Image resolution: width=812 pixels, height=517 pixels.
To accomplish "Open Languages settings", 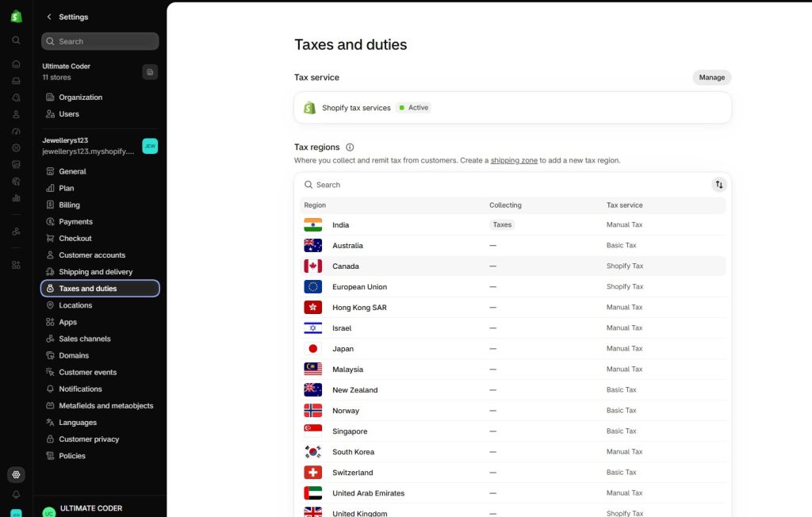I will click(100, 422).
